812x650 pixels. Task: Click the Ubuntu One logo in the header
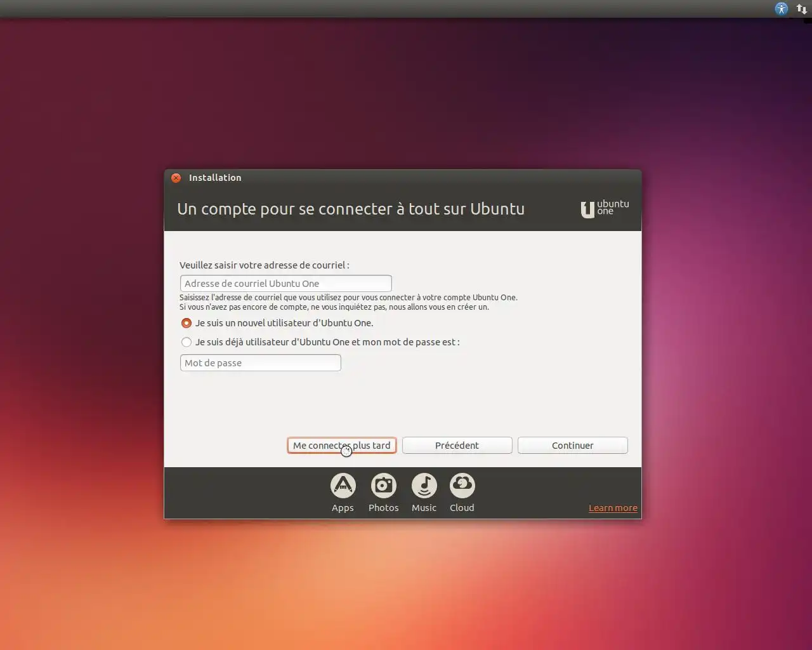click(x=605, y=208)
